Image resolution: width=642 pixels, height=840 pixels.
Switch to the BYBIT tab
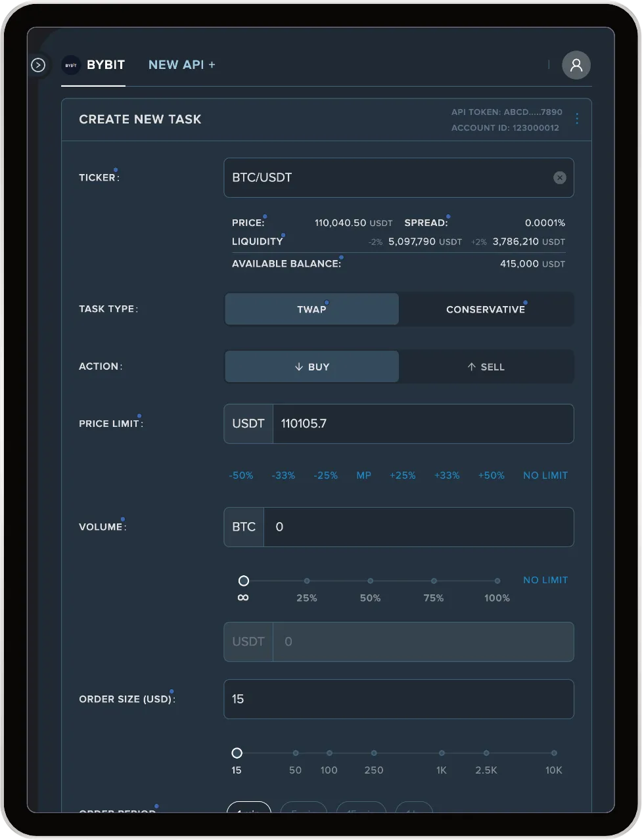[x=105, y=65]
